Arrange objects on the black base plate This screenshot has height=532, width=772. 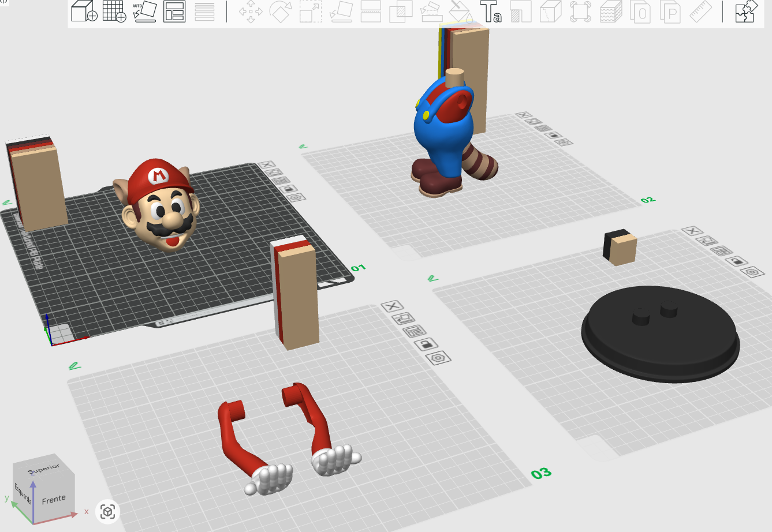click(722, 251)
